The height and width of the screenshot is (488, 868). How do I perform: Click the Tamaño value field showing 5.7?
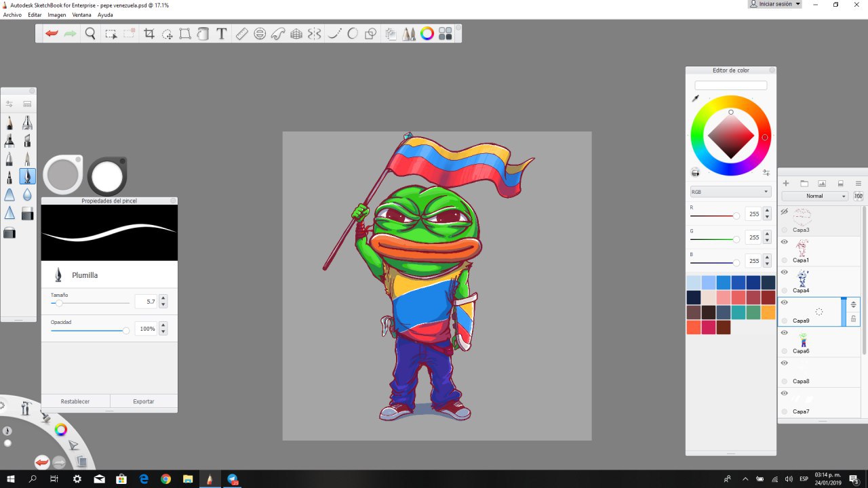coord(146,302)
